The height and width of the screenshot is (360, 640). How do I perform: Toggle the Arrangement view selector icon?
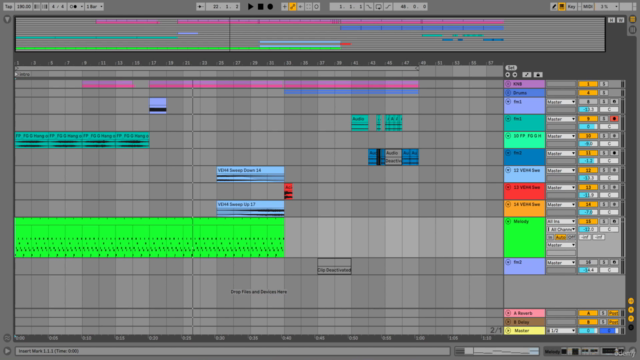tap(633, 19)
